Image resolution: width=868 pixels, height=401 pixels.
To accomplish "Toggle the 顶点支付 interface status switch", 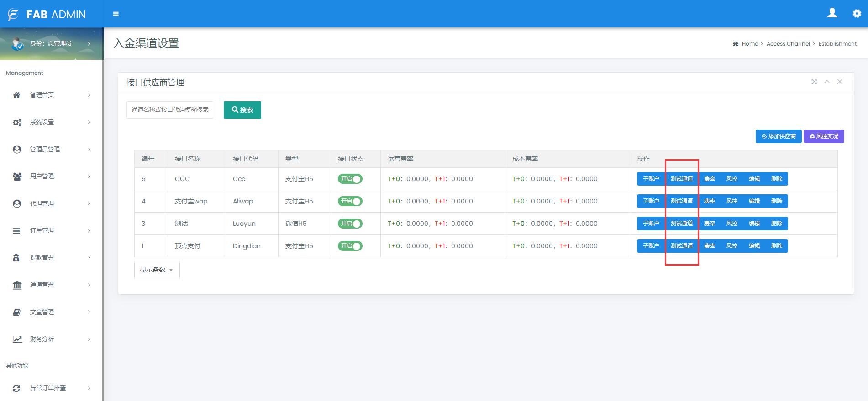I will pos(350,246).
